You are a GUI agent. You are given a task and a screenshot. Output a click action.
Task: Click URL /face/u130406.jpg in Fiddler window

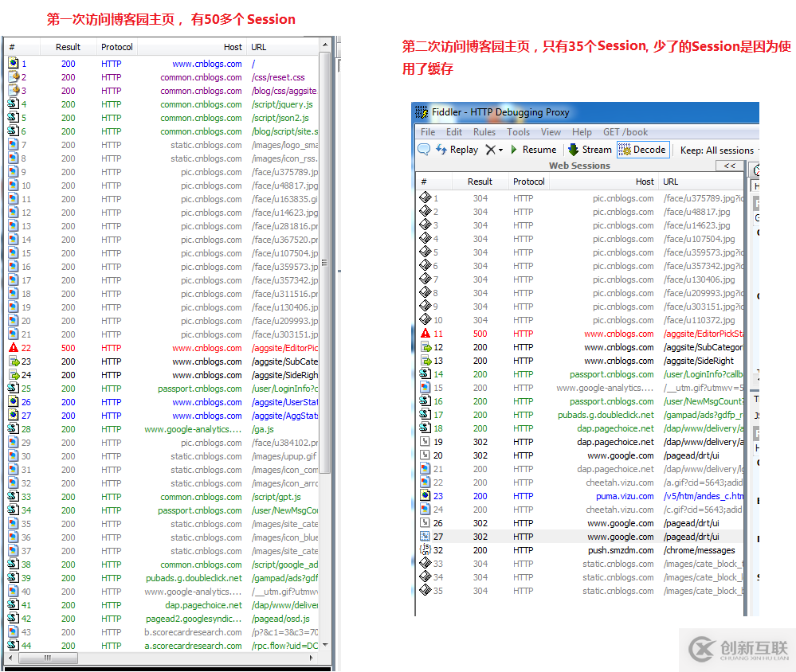(699, 279)
